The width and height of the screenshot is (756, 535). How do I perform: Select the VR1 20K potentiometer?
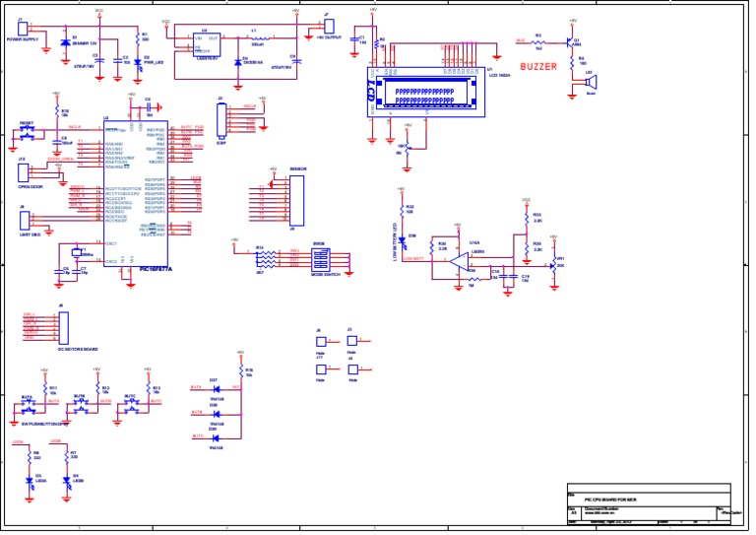[x=554, y=263]
